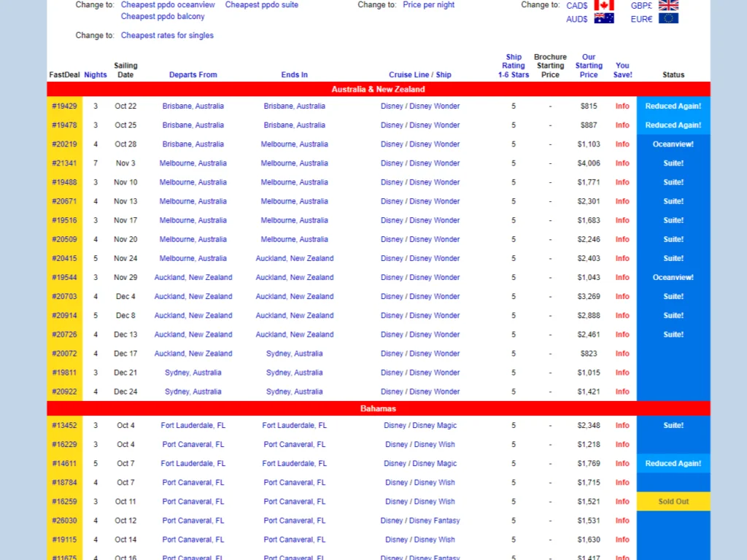
Task: Open Disney Wonder link in Oct 25 row
Action: coord(435,125)
